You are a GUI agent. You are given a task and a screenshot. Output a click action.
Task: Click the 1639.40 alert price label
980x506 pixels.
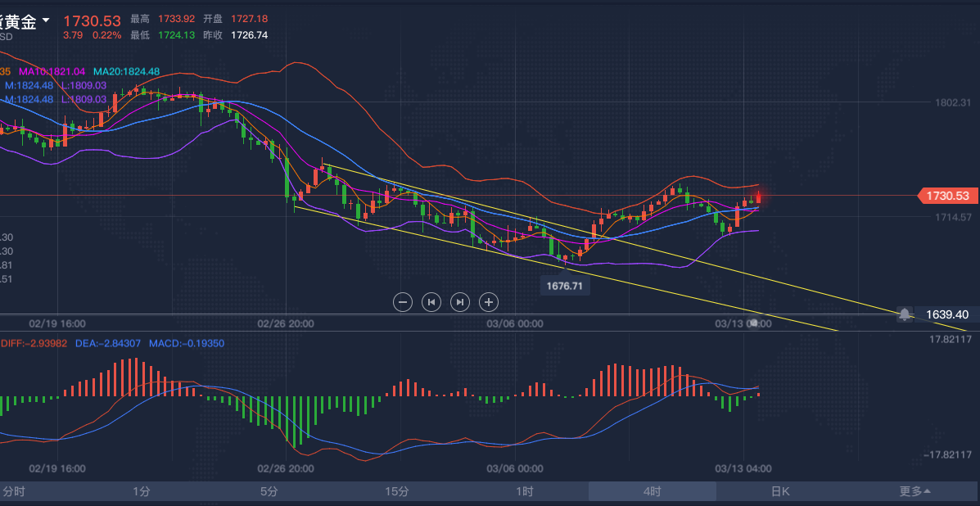[947, 314]
